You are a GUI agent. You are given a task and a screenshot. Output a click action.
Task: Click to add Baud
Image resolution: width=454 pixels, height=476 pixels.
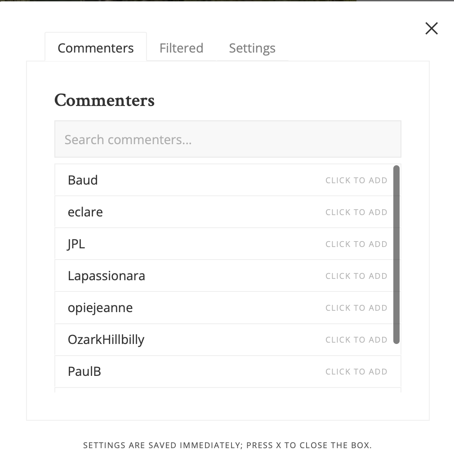[x=356, y=181]
